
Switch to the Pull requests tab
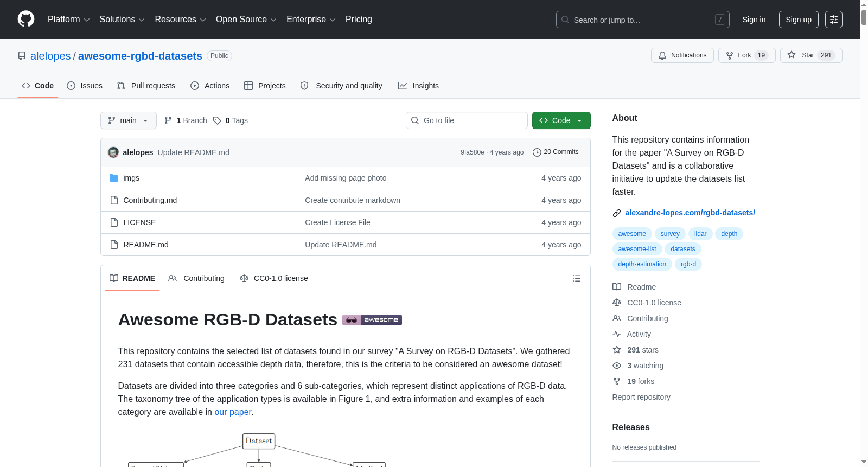click(x=146, y=86)
